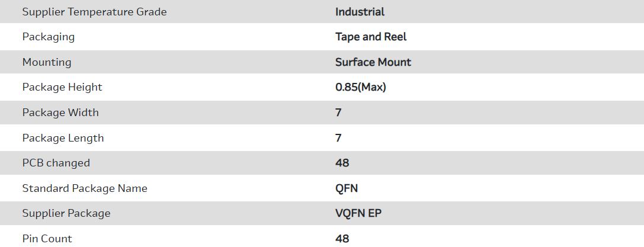
Task: Select the Package Width value 7
Action: (338, 113)
